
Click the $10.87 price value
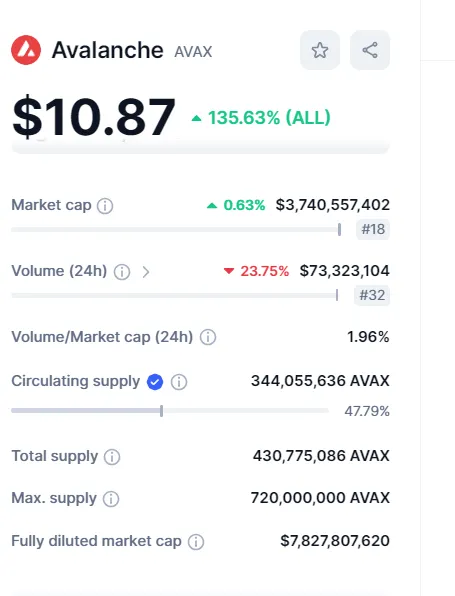point(94,117)
